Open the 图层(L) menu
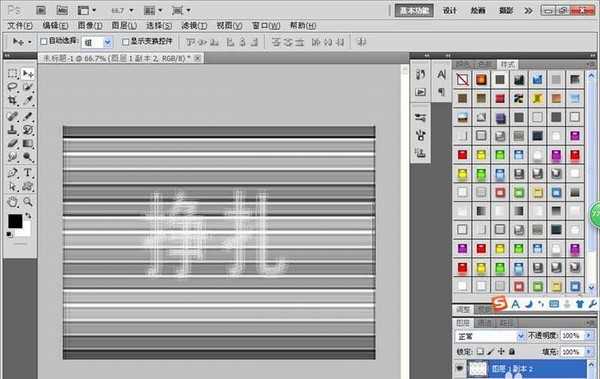Image resolution: width=600 pixels, height=379 pixels. click(x=124, y=26)
